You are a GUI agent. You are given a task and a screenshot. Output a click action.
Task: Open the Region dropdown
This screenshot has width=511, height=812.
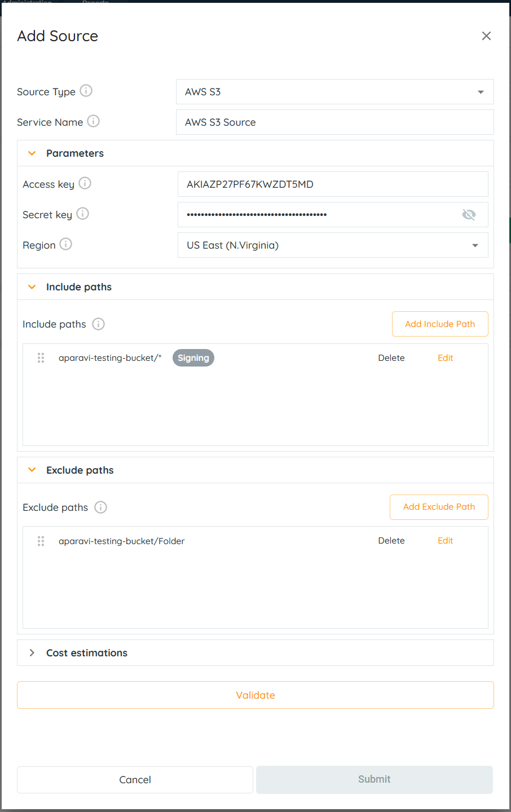pos(333,245)
